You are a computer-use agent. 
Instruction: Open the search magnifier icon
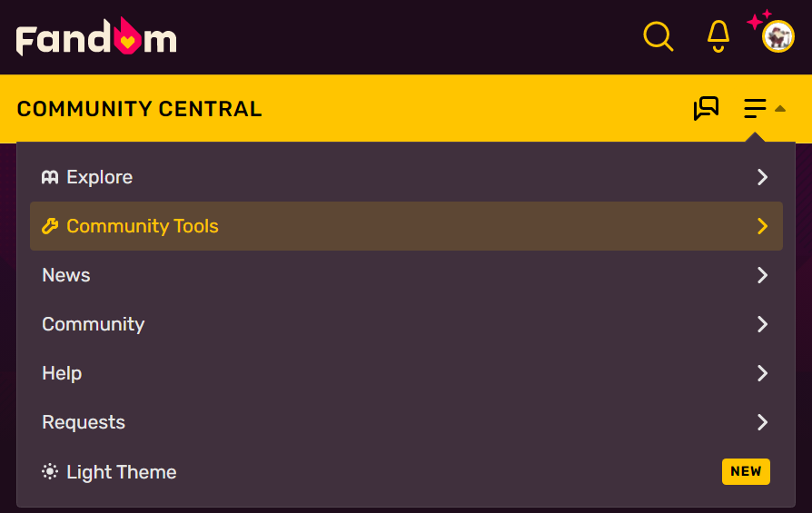[x=659, y=36]
